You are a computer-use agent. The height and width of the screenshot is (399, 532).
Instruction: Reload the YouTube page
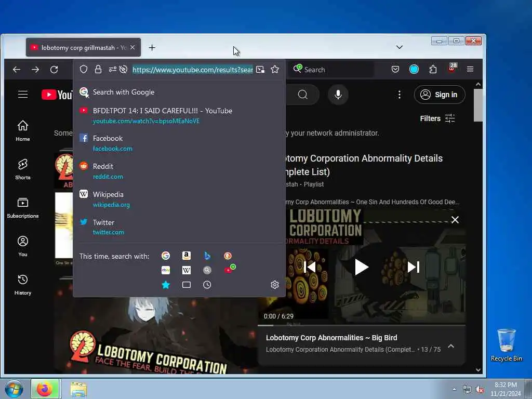click(x=54, y=70)
